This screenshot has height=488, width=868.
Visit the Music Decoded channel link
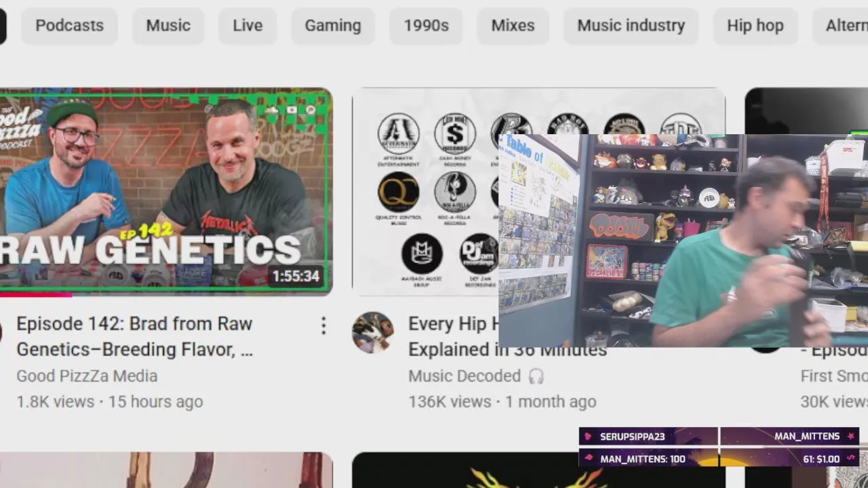[465, 375]
